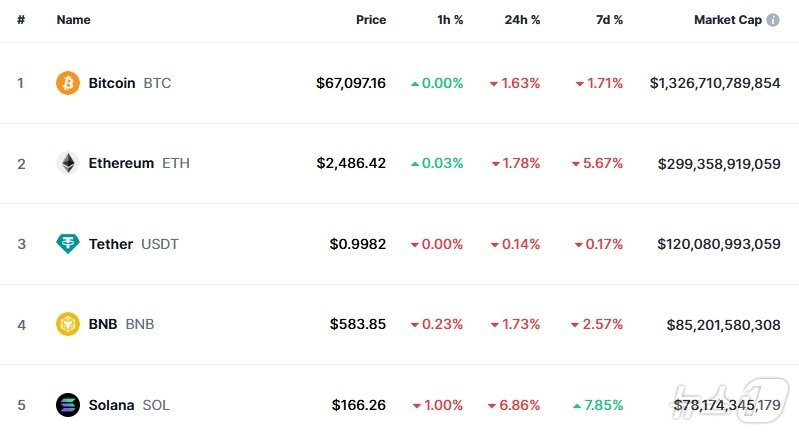Open the Tether USDT name link
799x435 pixels.
[x=134, y=244]
